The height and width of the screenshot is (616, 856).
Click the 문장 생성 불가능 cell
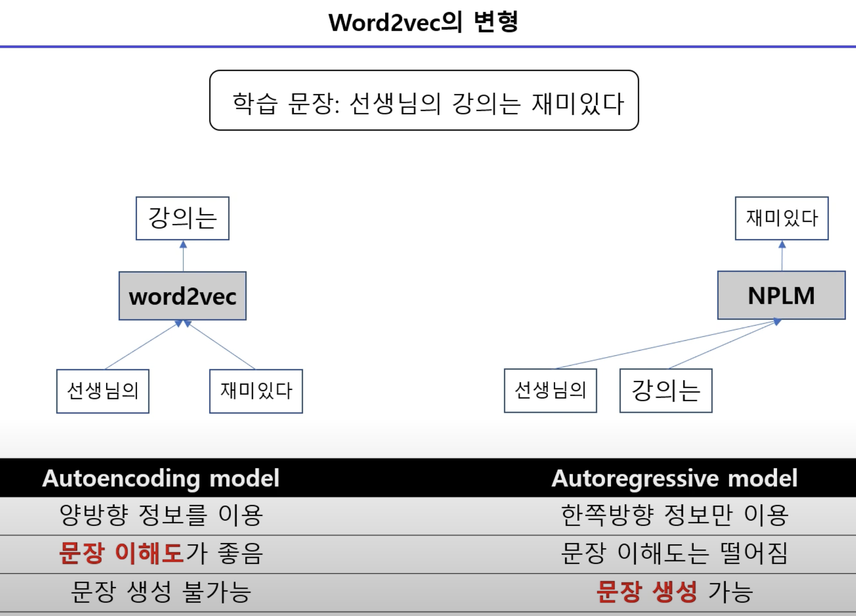161,592
